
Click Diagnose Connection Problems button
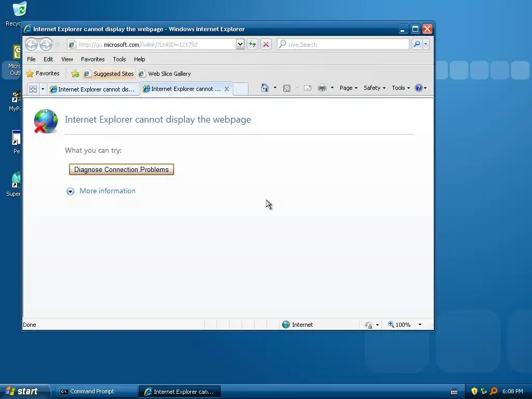point(122,169)
